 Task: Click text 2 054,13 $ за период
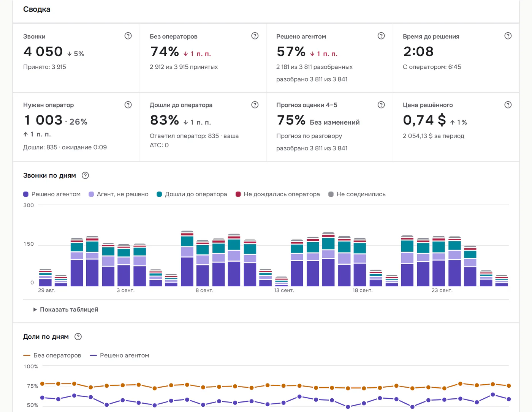point(434,136)
